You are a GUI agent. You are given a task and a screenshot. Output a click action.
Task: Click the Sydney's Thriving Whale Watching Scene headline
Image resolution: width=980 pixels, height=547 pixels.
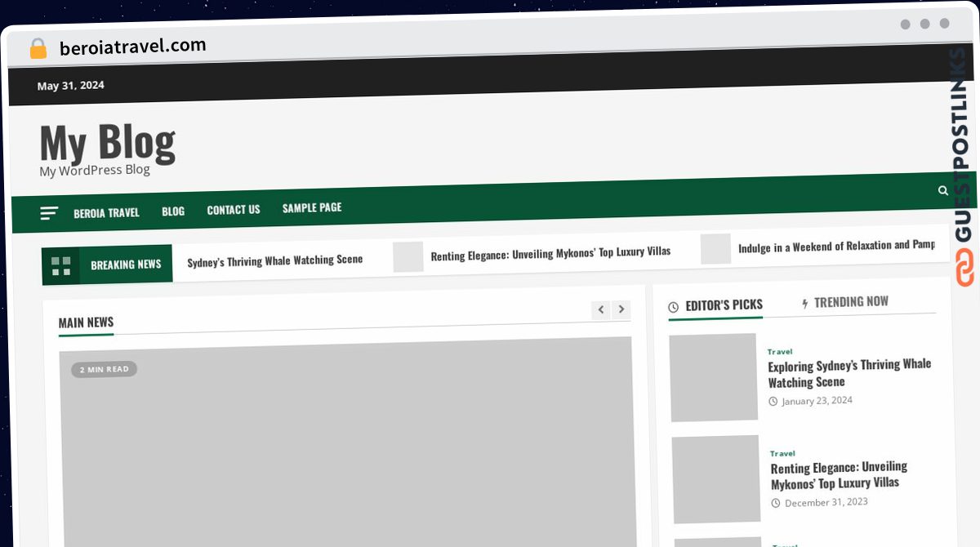tap(275, 260)
